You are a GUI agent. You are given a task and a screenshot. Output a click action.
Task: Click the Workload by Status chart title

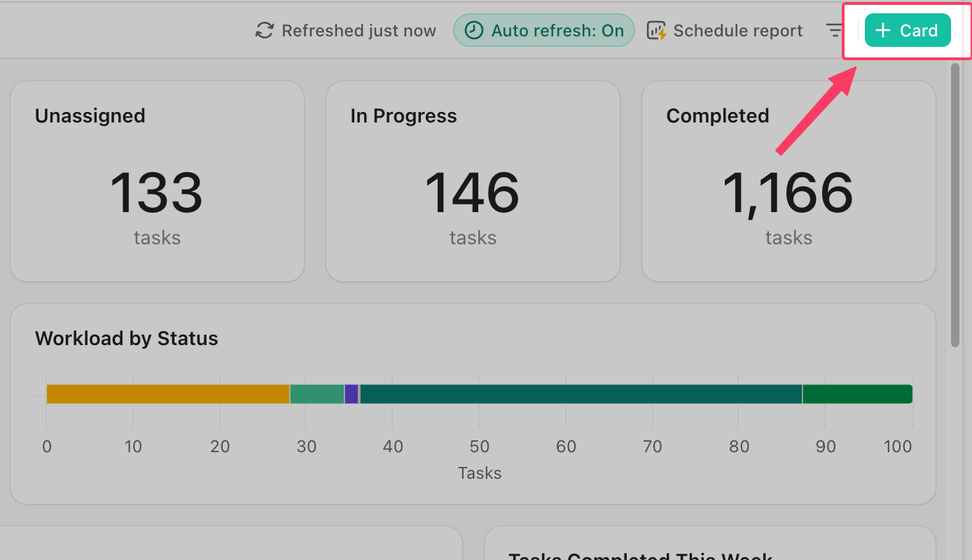[127, 339]
